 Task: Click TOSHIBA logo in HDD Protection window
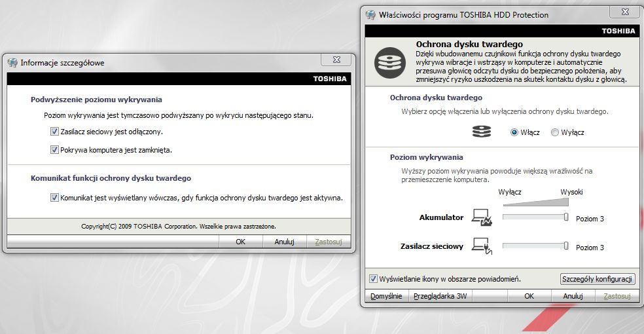[x=618, y=31]
